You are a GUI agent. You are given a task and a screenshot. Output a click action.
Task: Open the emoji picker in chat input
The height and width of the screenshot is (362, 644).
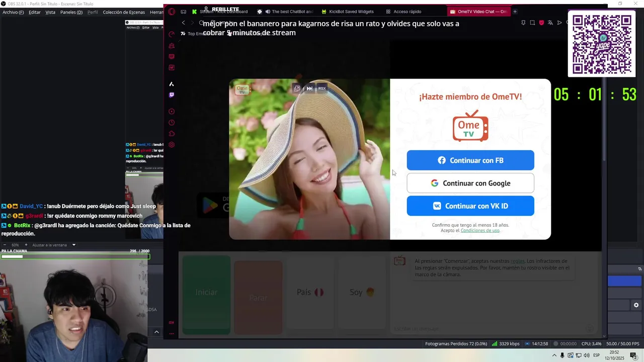[x=591, y=328]
